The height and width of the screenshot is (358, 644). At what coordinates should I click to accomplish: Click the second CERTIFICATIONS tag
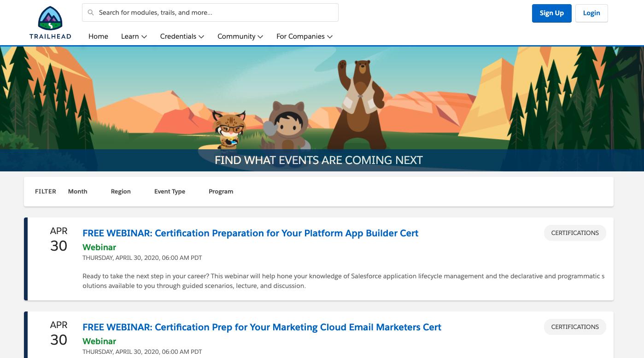pos(574,327)
